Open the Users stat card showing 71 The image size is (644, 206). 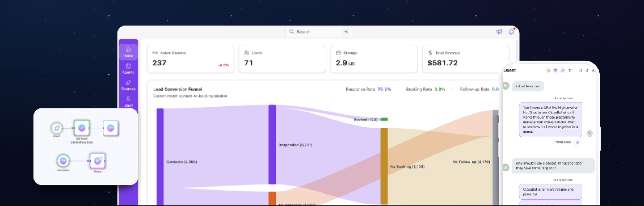282,59
